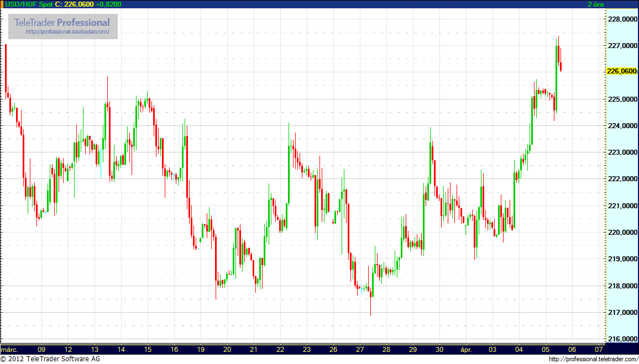Select the márc. label on the date axis
Screen dimensions: 639x364
click(x=9, y=349)
